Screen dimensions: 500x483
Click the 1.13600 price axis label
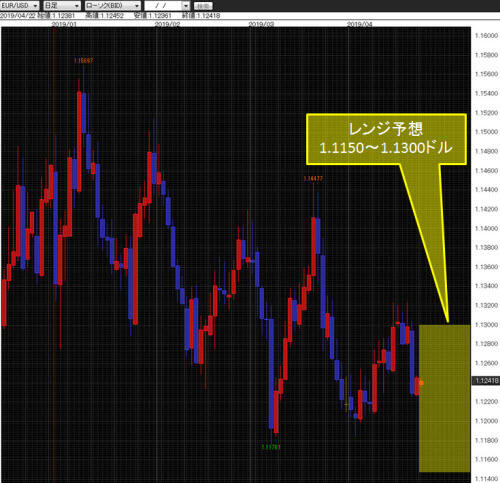[486, 267]
